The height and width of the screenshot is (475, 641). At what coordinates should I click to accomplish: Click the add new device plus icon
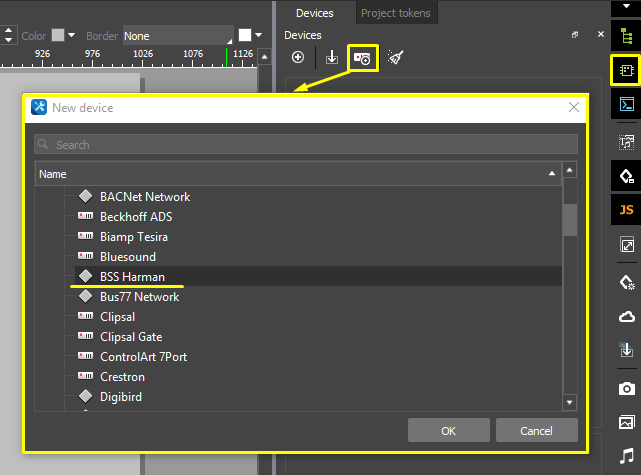click(297, 58)
